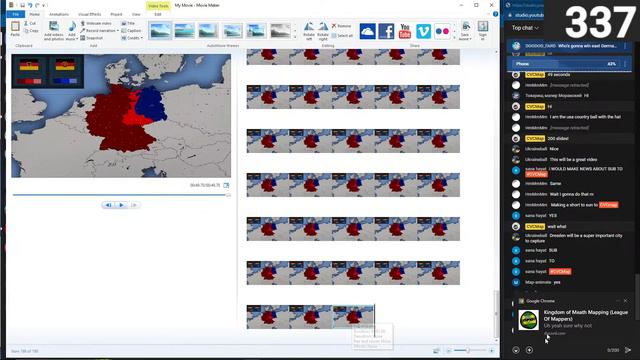Click Record narration

98,31
